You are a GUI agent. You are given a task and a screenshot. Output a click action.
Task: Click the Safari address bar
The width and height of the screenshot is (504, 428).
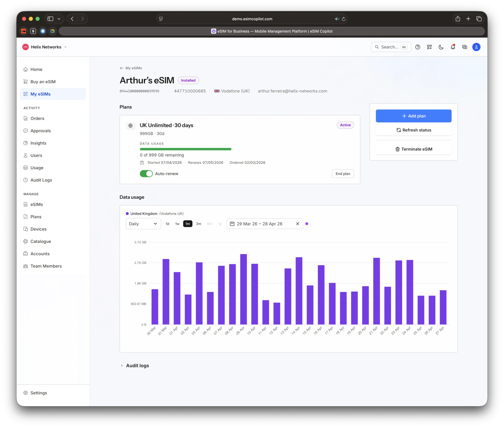pos(252,19)
